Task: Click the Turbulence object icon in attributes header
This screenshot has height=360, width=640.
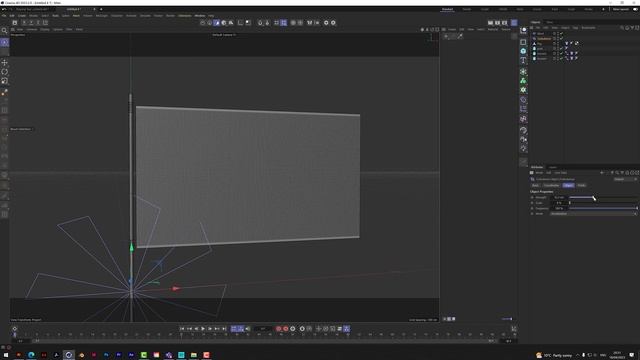Action: [x=532, y=179]
